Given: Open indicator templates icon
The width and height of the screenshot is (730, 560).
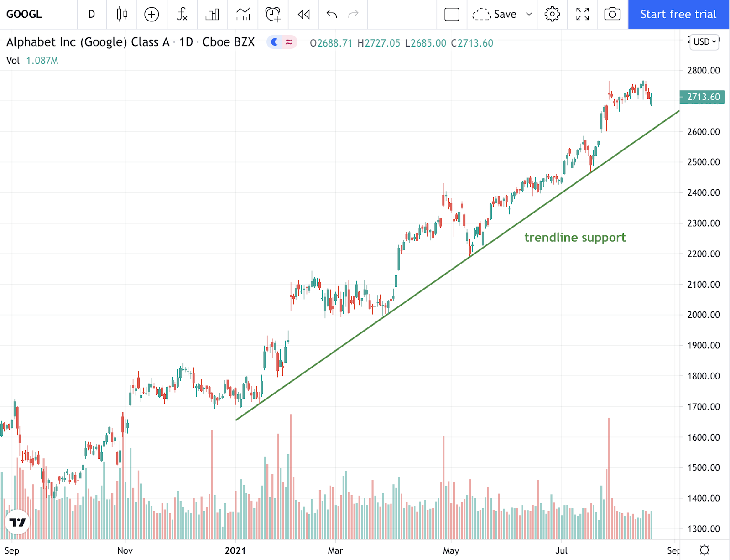Looking at the screenshot, I should tap(243, 14).
